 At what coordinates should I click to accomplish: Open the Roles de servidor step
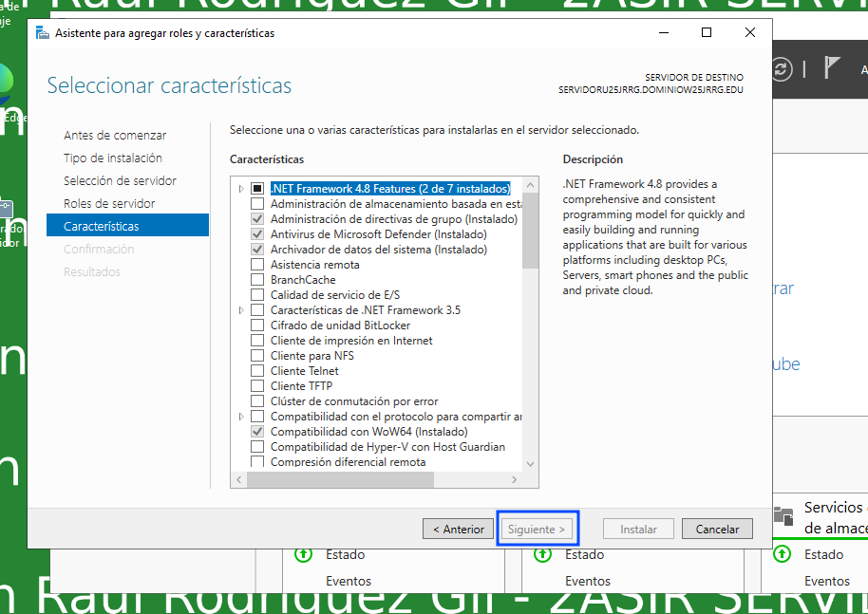coord(109,203)
